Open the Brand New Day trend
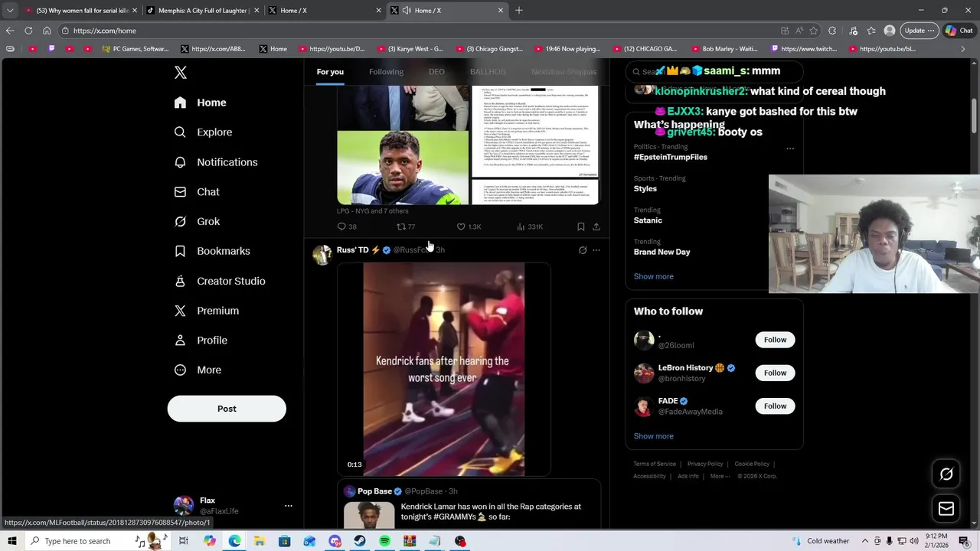 pos(662,252)
